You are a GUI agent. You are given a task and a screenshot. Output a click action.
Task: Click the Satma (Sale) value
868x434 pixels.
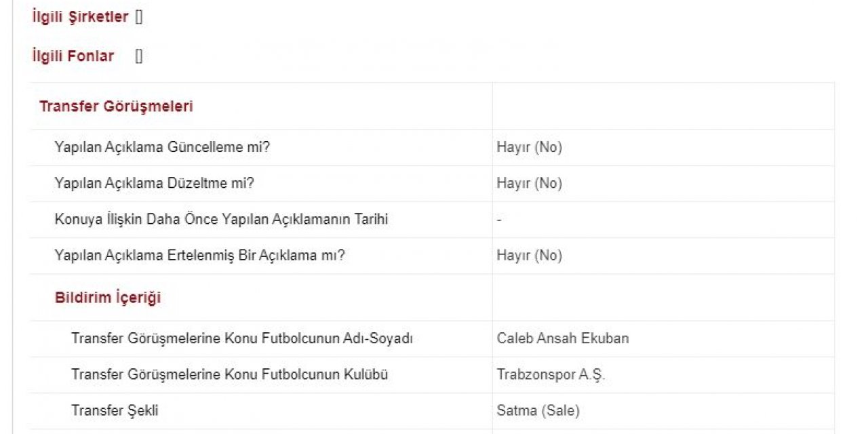pos(538,410)
